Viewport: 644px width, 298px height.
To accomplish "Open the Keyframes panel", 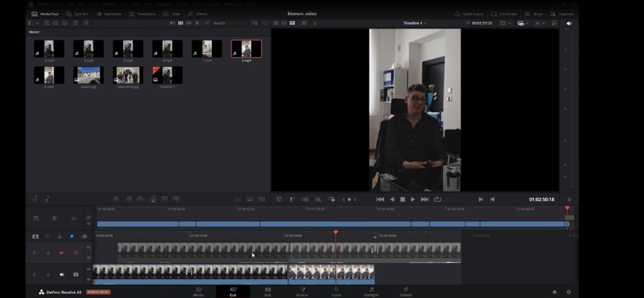I will [x=108, y=14].
